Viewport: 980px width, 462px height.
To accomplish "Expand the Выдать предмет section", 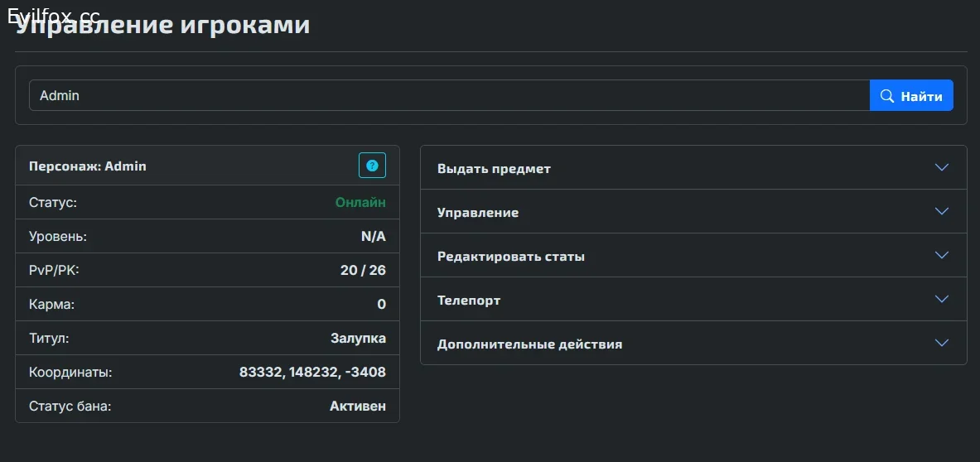I will click(x=693, y=168).
